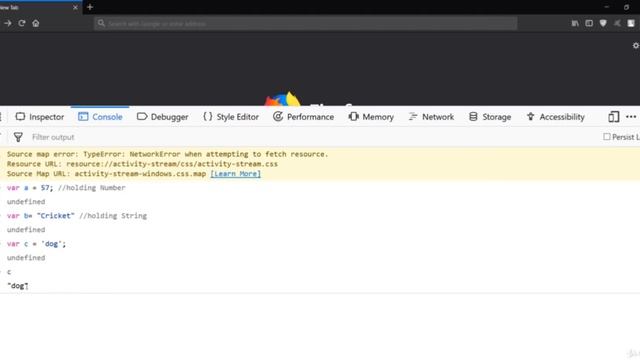
Task: Go to the browser home icon
Action: point(36,23)
